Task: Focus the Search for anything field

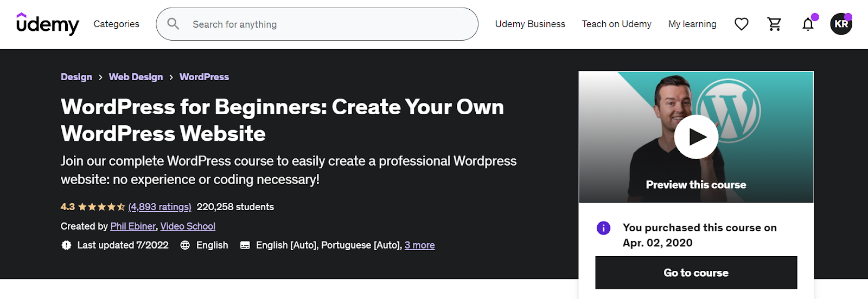Action: [x=317, y=24]
